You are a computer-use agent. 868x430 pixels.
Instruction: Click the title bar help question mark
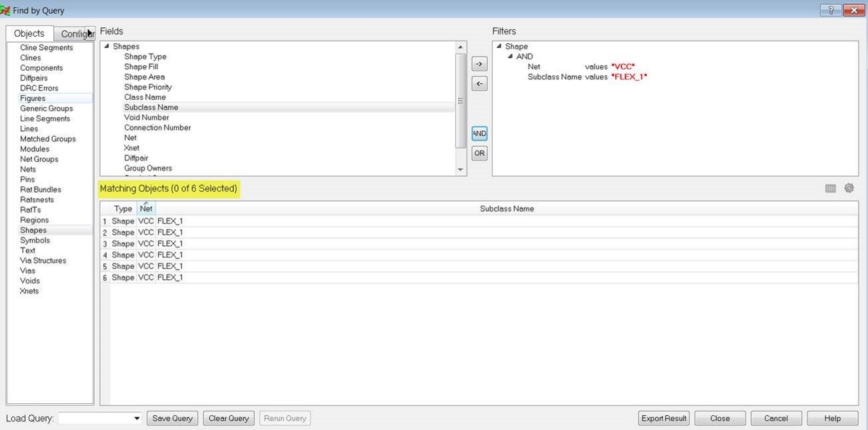pyautogui.click(x=830, y=10)
